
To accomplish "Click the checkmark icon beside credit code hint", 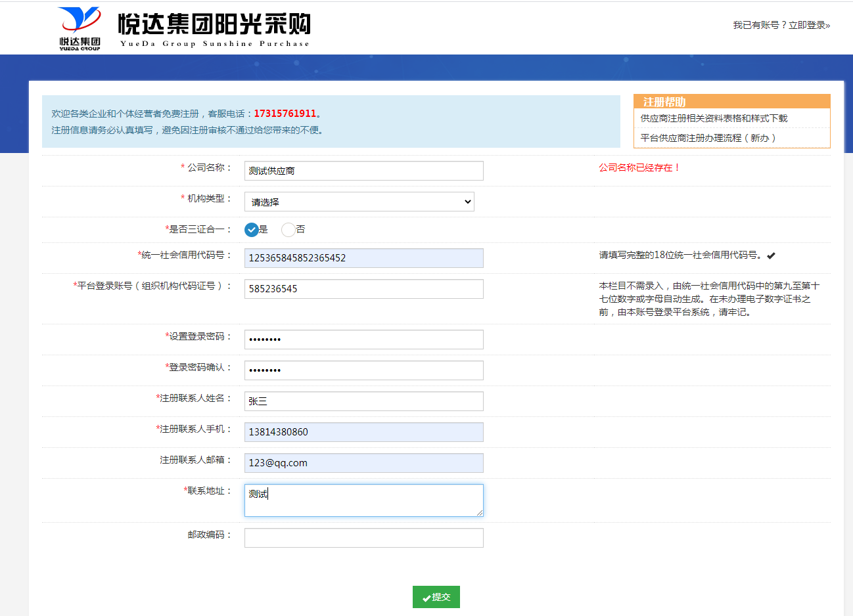I will click(771, 255).
